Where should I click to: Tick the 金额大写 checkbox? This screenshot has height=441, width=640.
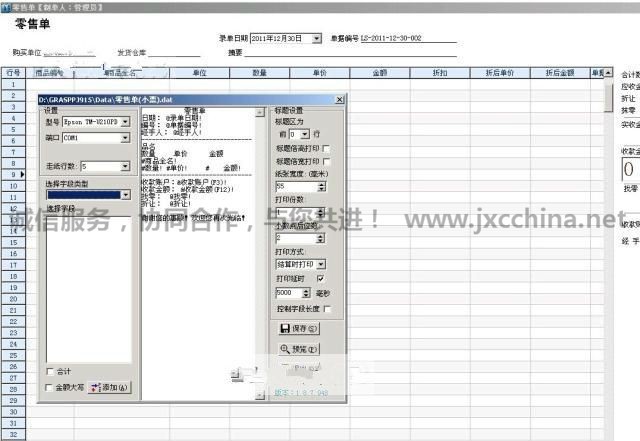tap(49, 387)
